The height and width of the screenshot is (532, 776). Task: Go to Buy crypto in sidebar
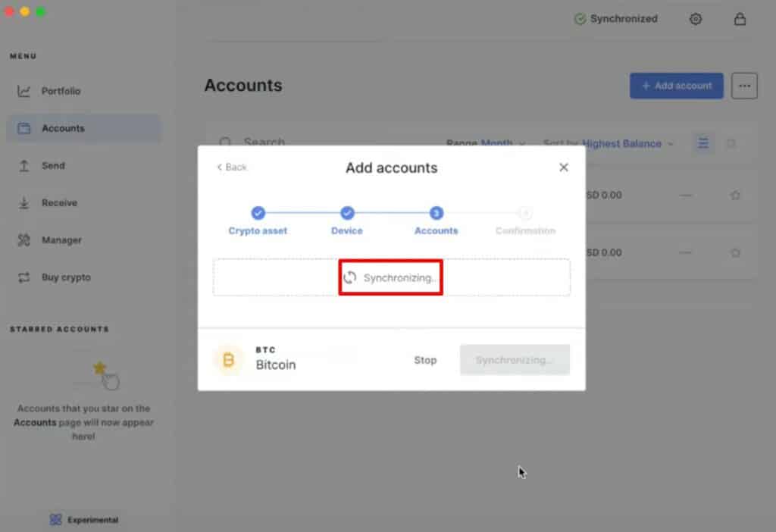[x=65, y=277]
